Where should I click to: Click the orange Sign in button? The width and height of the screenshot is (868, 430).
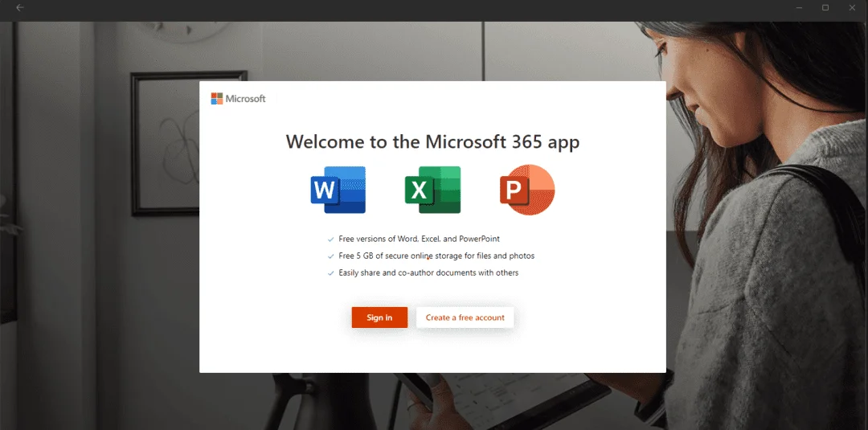[x=379, y=317]
